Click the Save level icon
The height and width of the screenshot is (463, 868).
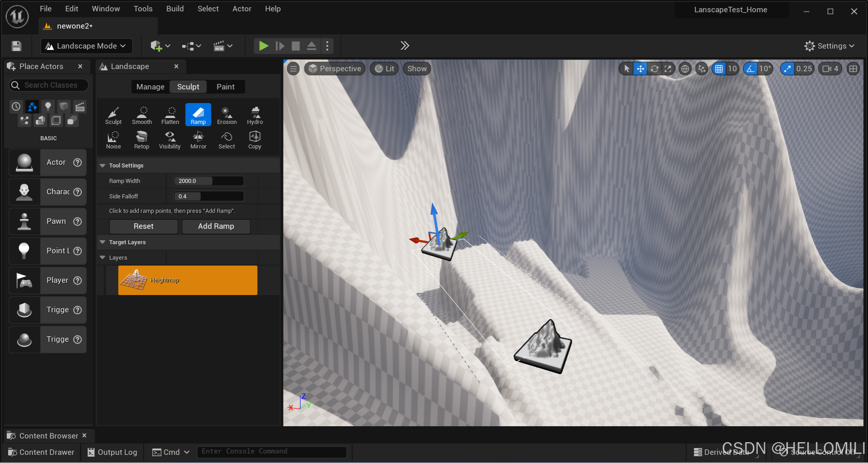coord(16,46)
